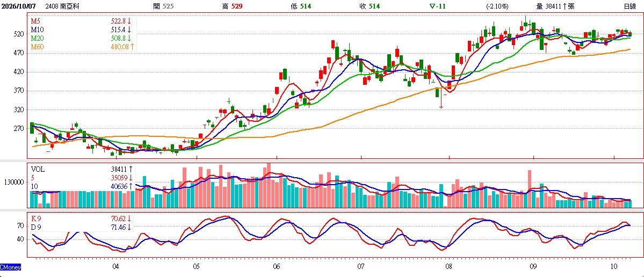Click the M20 moving average legend
644x277 pixels.
click(38, 38)
